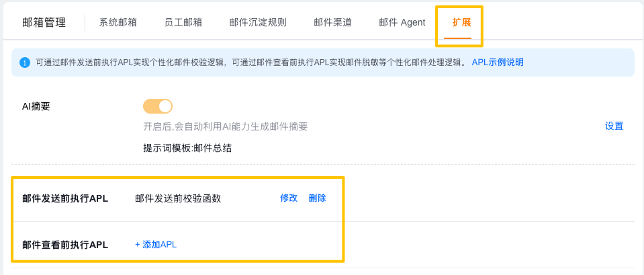Go to the 邮件沉淀规则 tab

pos(258,23)
